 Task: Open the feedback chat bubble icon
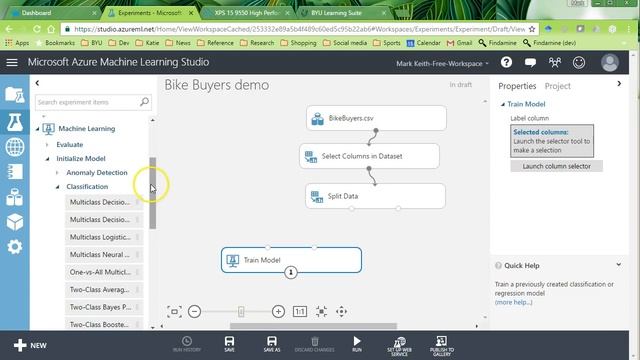coord(530,62)
